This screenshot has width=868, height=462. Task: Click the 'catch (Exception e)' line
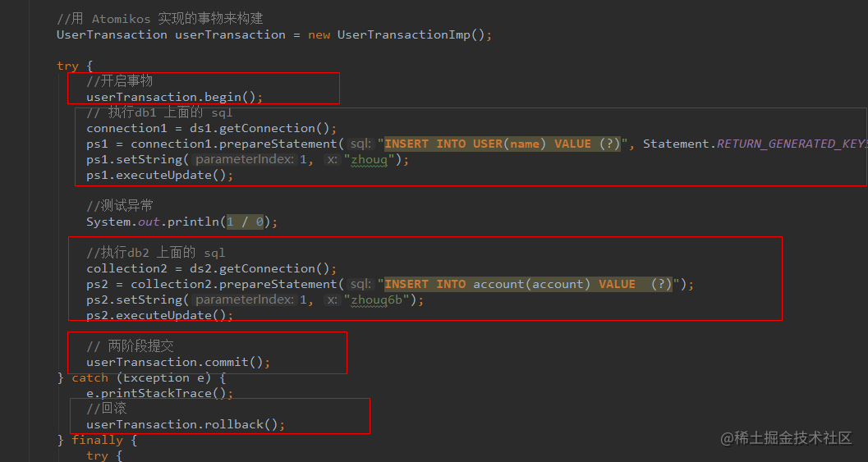pos(142,377)
